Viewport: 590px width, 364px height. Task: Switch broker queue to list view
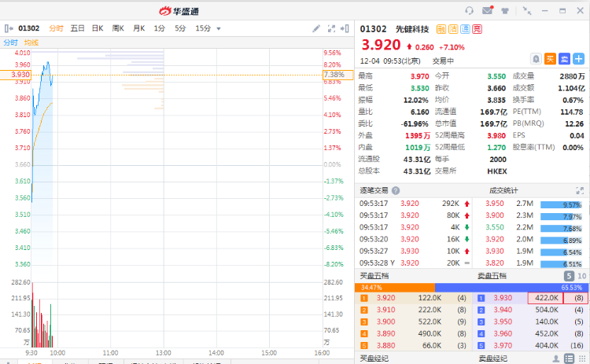[569, 358]
